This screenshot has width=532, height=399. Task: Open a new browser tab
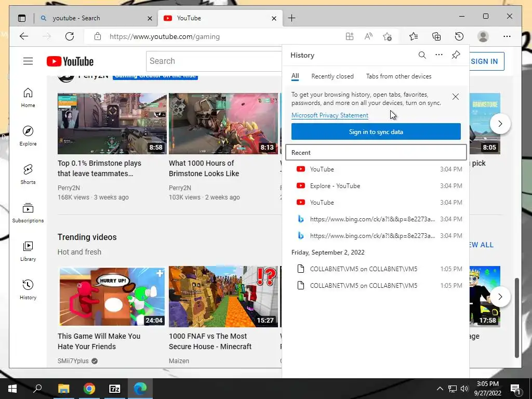[x=291, y=18]
